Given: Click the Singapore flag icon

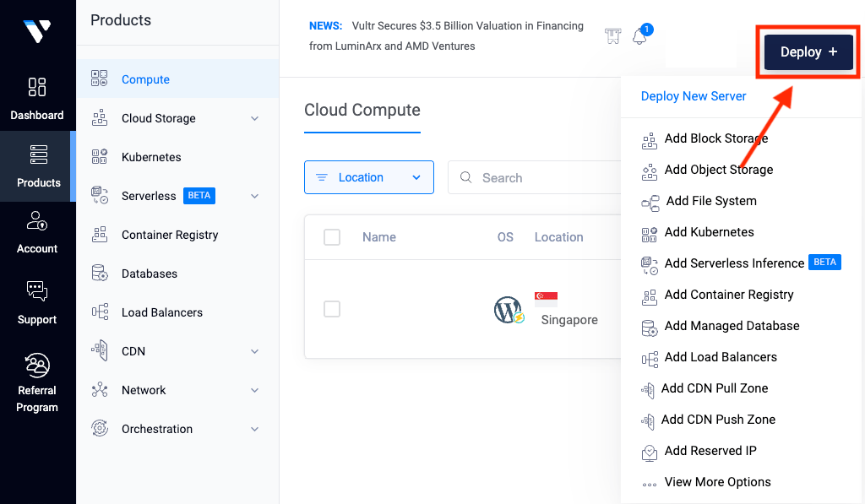Looking at the screenshot, I should click(x=546, y=299).
